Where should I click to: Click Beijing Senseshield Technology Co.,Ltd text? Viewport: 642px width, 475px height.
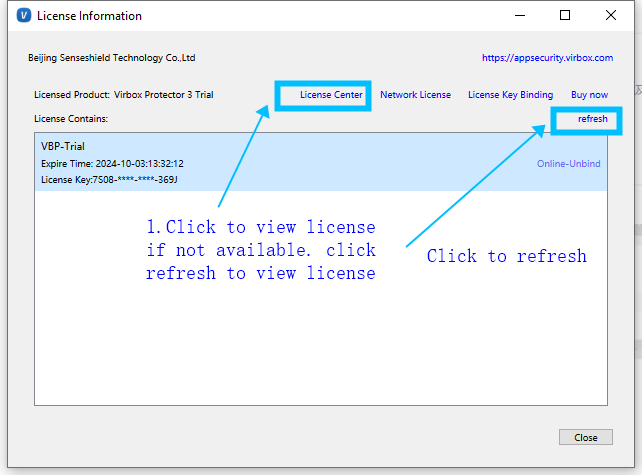tap(111, 58)
